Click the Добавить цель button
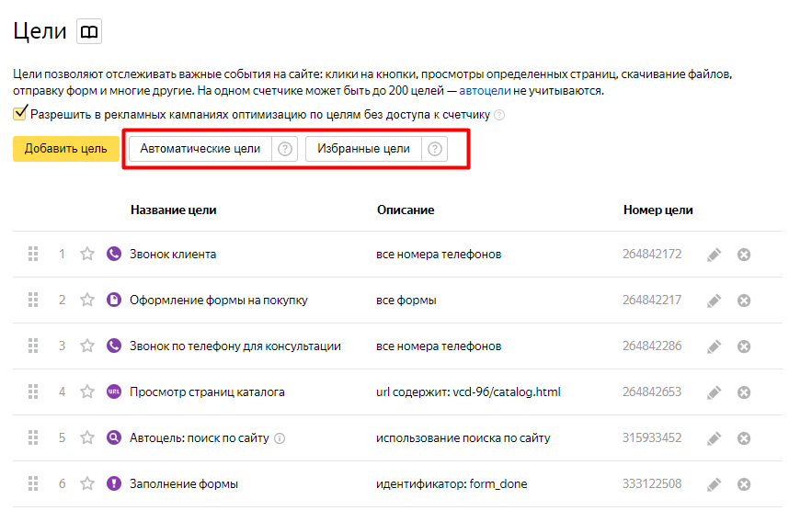This screenshot has height=522, width=812. (x=66, y=149)
